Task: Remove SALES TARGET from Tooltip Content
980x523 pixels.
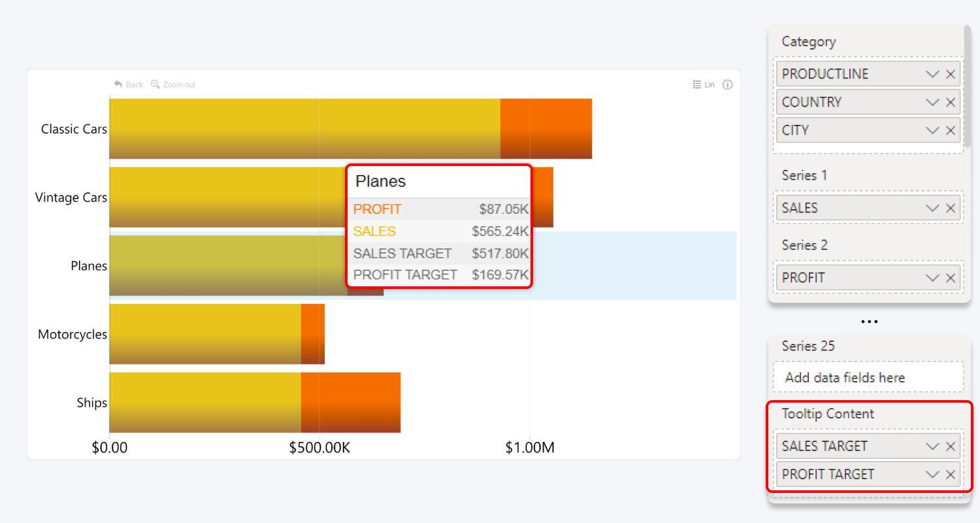Action: [951, 447]
